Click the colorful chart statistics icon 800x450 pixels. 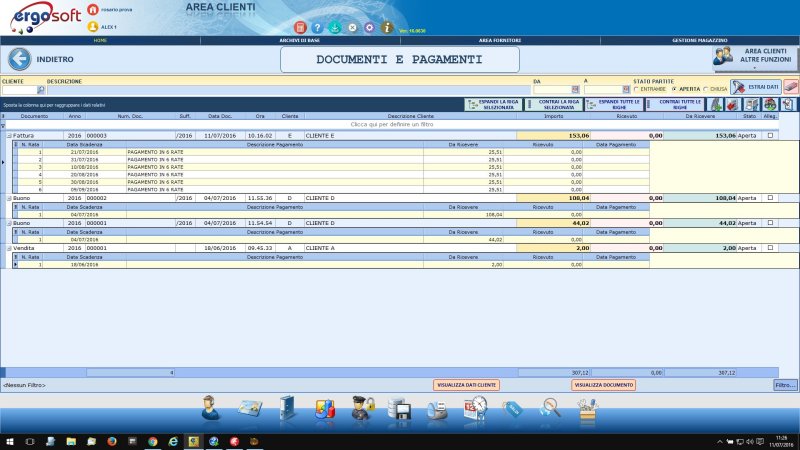click(x=325, y=409)
